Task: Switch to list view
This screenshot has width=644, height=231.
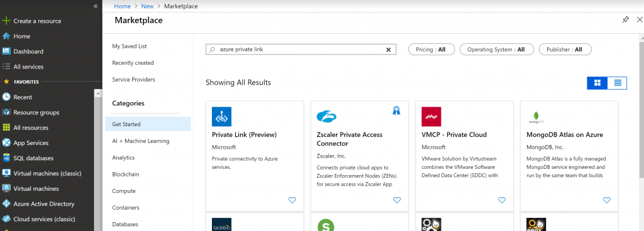Action: 618,83
